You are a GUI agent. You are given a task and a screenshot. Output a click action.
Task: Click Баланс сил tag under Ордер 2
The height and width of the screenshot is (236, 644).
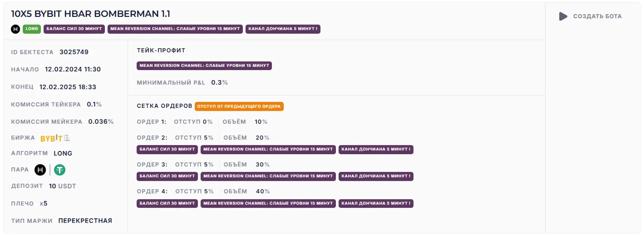click(167, 149)
